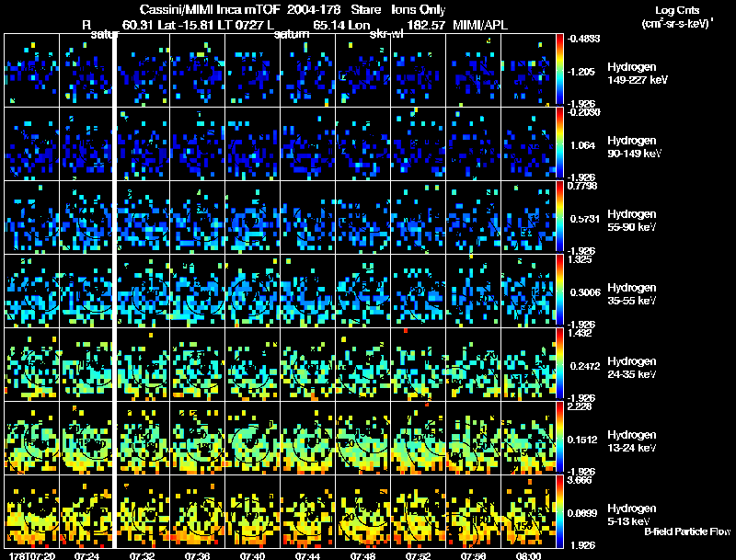Select the Hydrogen 90-149 keV label
Viewport: 736px width, 560px height.
634,147
